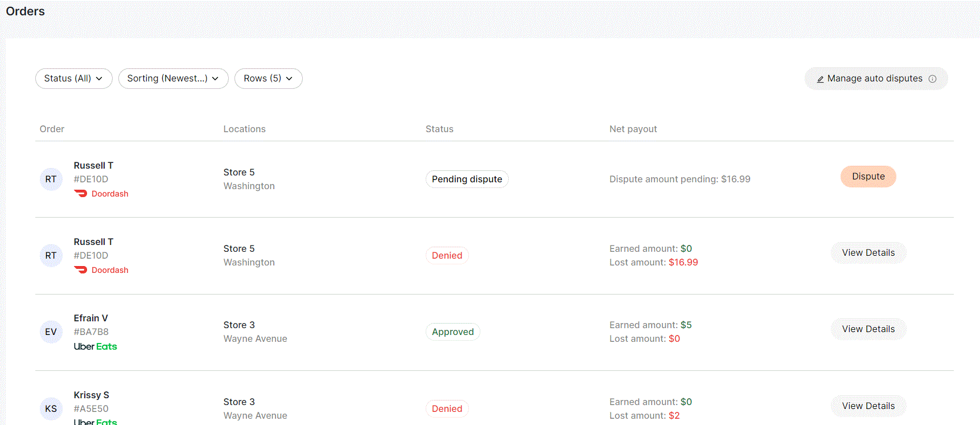Click the Doordash logo in the Pending dispute row
980x425 pixels.
tap(101, 194)
